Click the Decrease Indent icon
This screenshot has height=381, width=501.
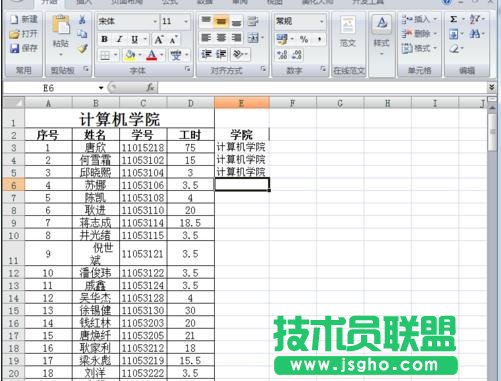tap(206, 54)
